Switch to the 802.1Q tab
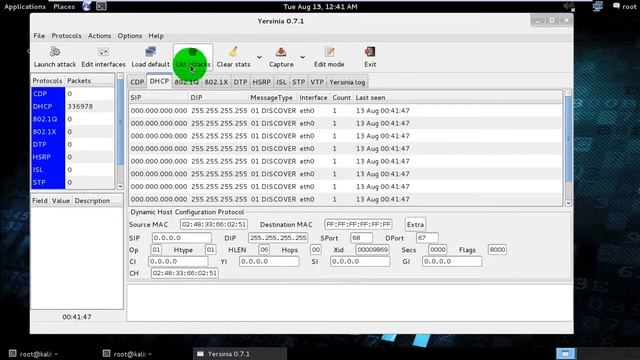The height and width of the screenshot is (360, 640). [x=187, y=82]
